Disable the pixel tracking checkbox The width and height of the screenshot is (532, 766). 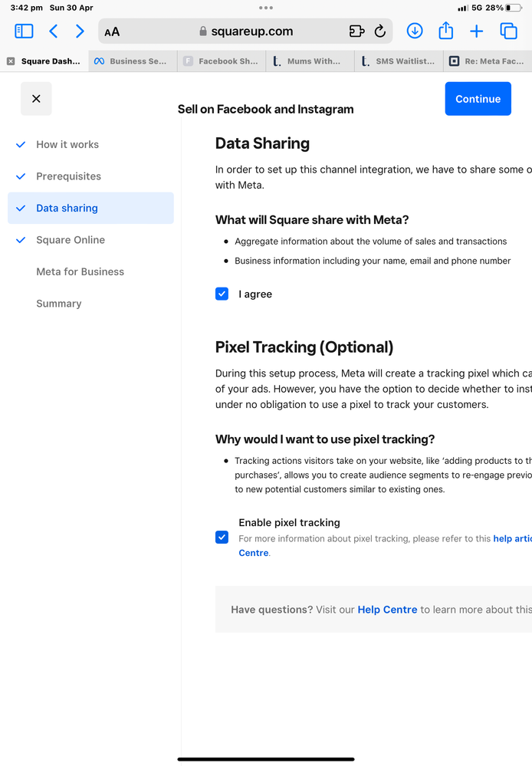[x=222, y=538]
